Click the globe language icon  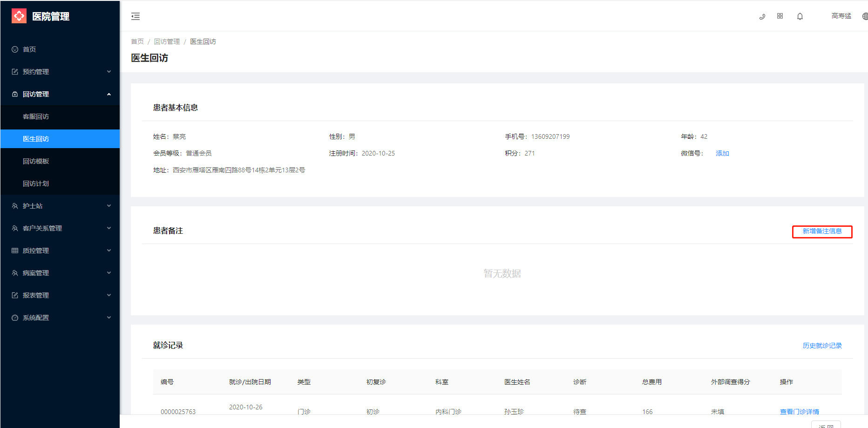865,16
